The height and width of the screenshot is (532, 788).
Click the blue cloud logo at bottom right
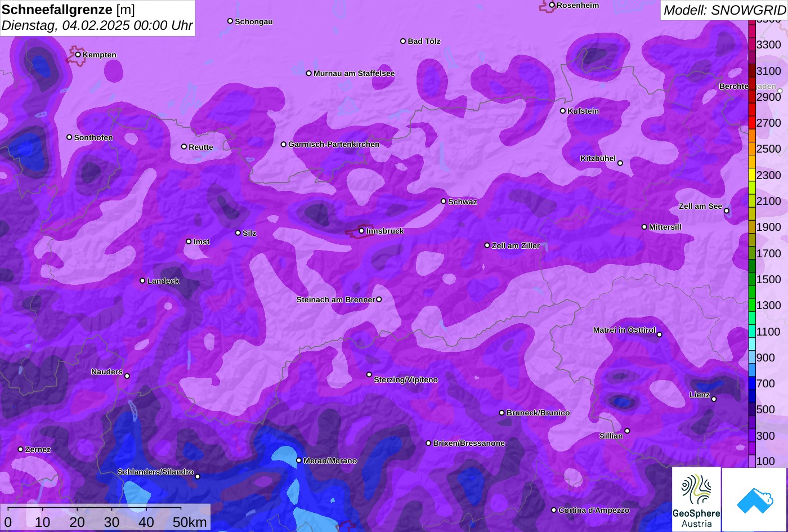[x=754, y=499]
